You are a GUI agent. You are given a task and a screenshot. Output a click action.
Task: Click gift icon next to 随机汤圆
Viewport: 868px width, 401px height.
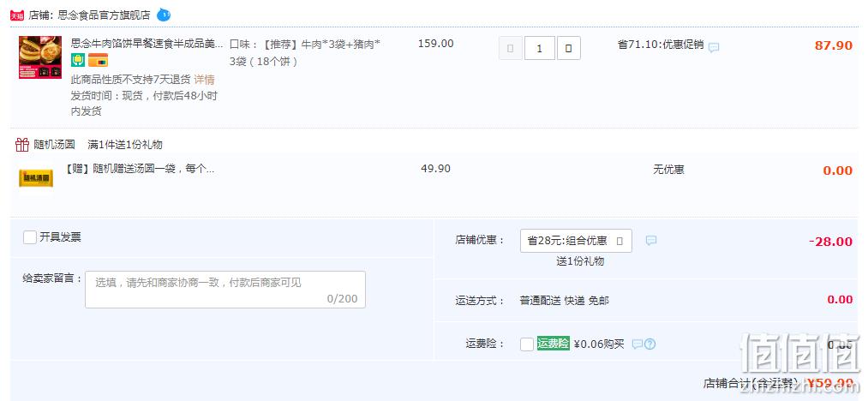coord(22,145)
